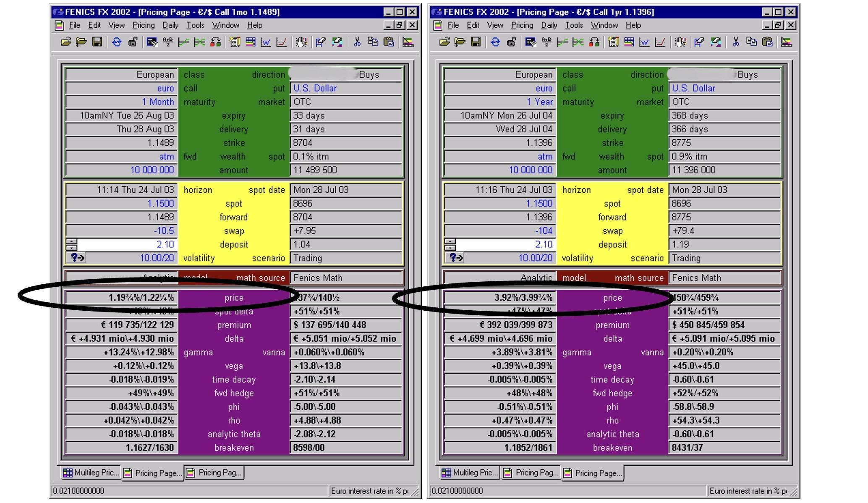Click the blue Refresh arrows icon in left window

click(x=117, y=42)
